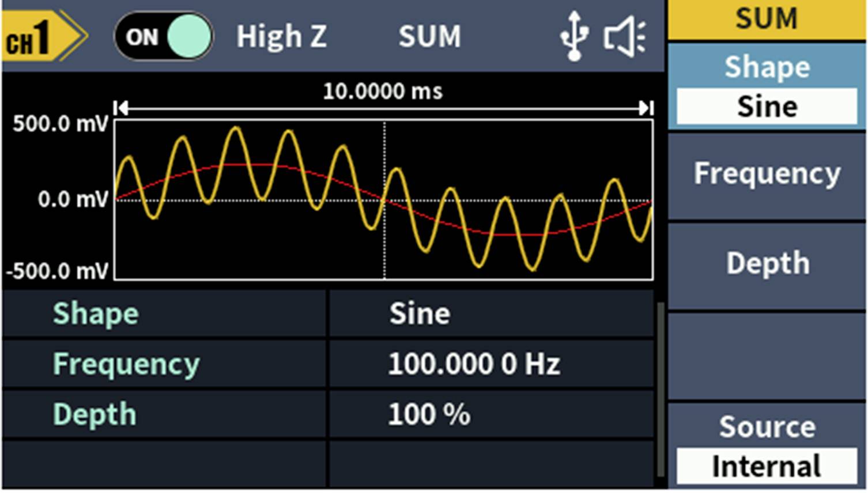Viewport: 868px width, 493px height.
Task: Click the Shape row showing Sine
Action: pyautogui.click(x=95, y=313)
